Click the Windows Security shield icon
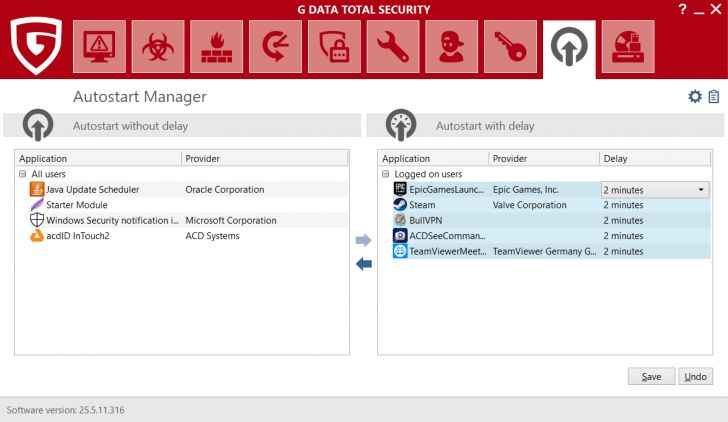 (37, 220)
